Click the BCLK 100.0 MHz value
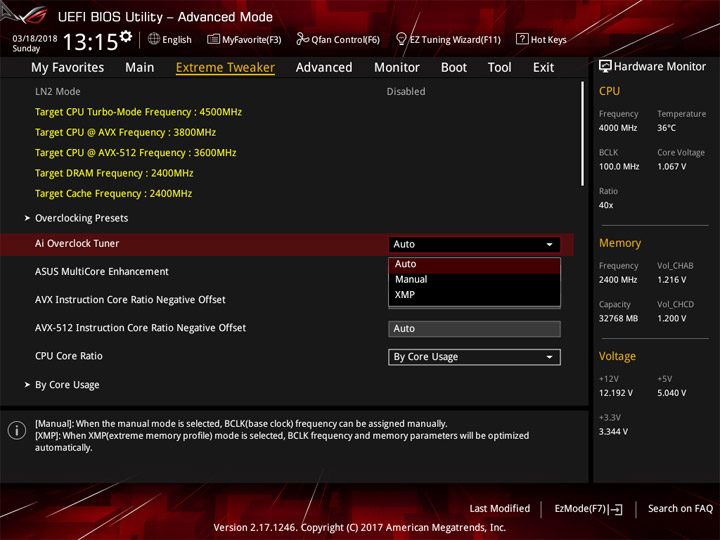The image size is (720, 540). click(619, 166)
